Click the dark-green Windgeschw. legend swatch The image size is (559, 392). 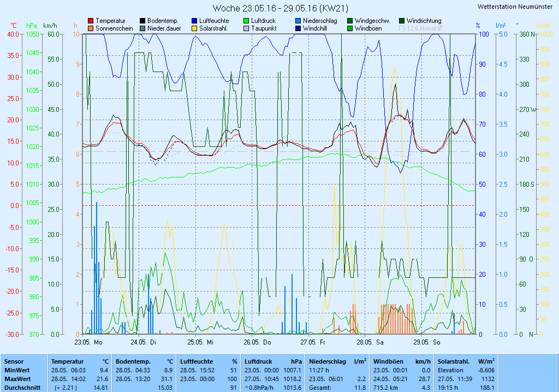(350, 21)
